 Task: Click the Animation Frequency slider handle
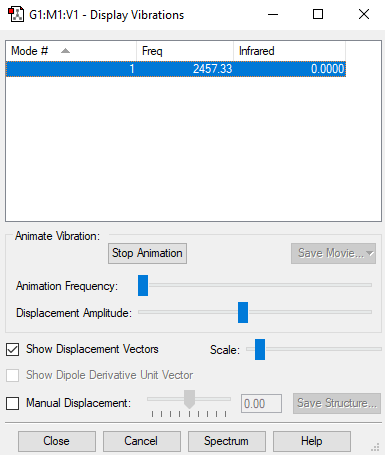click(x=143, y=285)
